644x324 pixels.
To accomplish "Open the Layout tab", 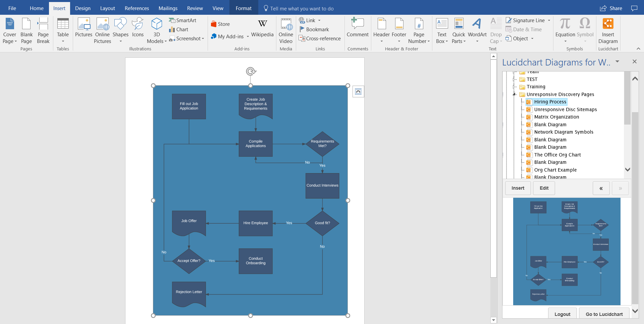I will (107, 8).
